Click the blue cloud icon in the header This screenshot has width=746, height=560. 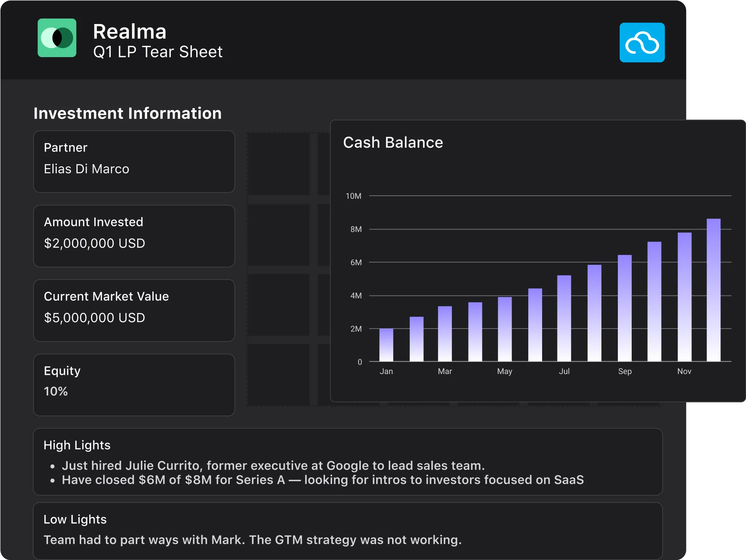coord(642,43)
